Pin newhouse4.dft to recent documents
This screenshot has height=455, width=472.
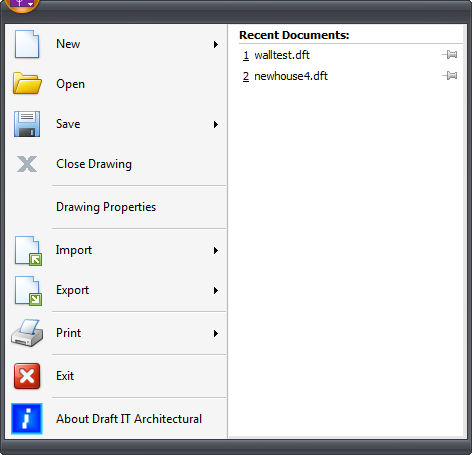(x=450, y=76)
